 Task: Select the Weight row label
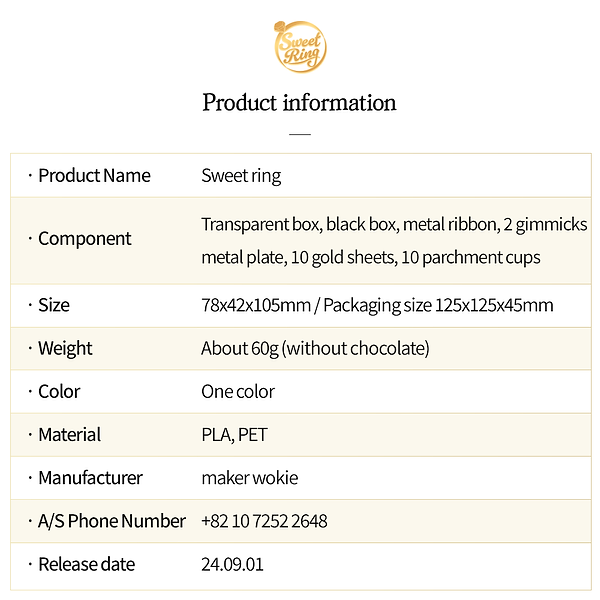[65, 348]
